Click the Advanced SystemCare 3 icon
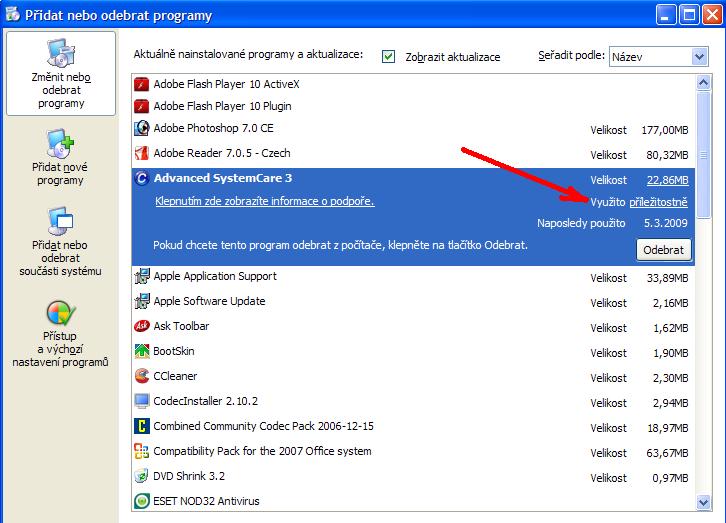726x523 pixels. (141, 178)
